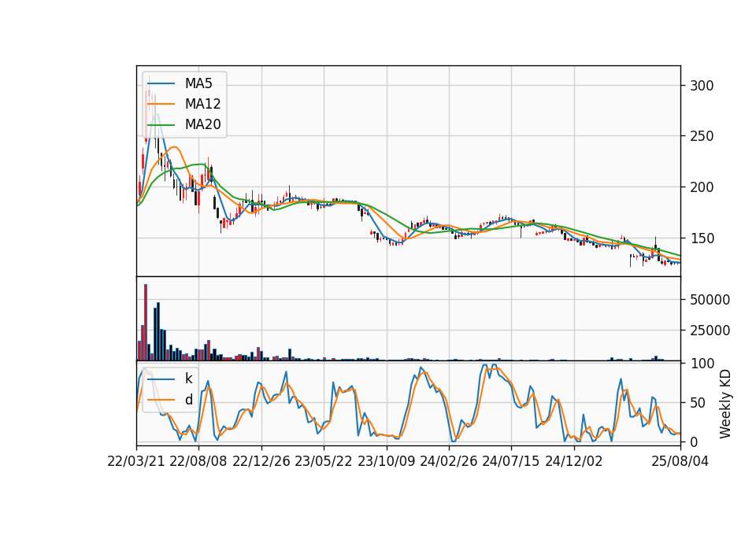This screenshot has height=543, width=756.
Task: Click the 24/07/15 date label
Action: 511,462
